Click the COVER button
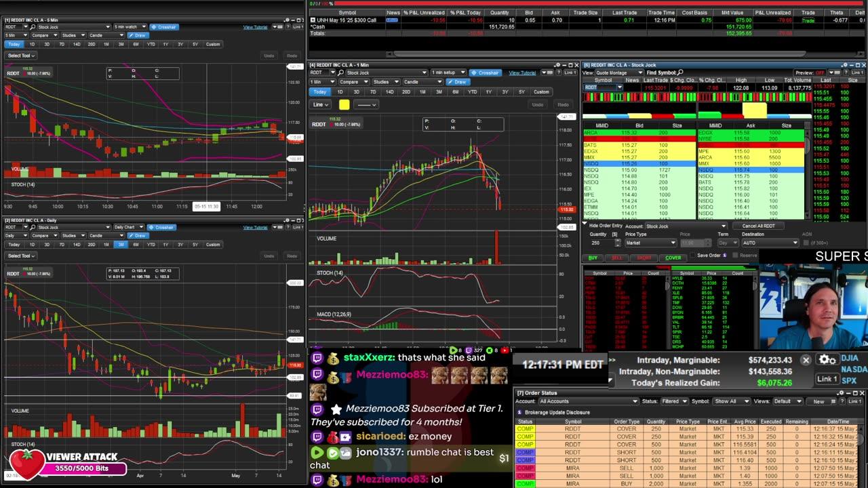 673,258
